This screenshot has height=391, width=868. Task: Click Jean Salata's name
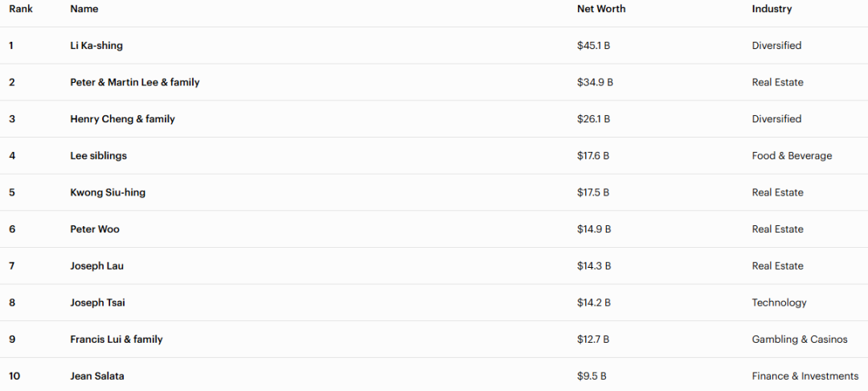(x=97, y=377)
